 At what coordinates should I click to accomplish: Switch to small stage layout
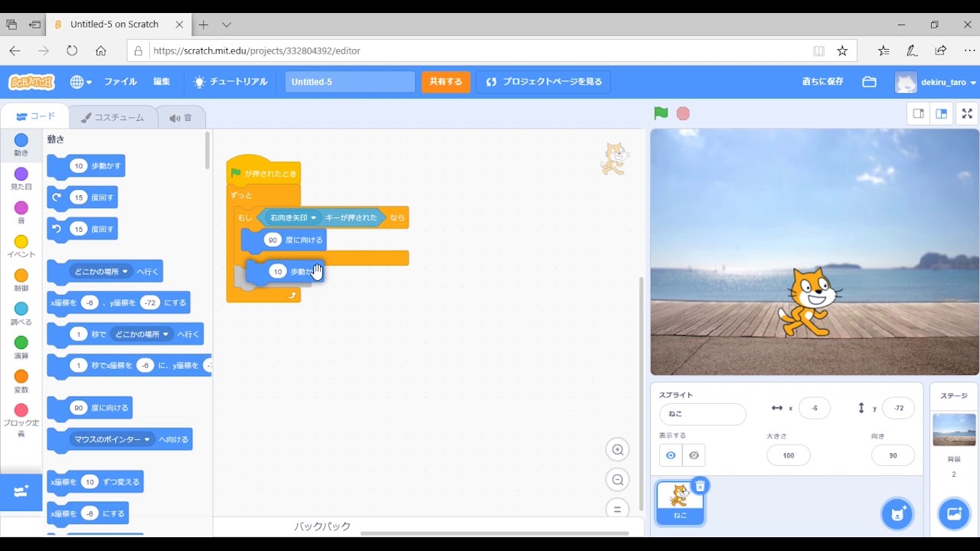(918, 113)
